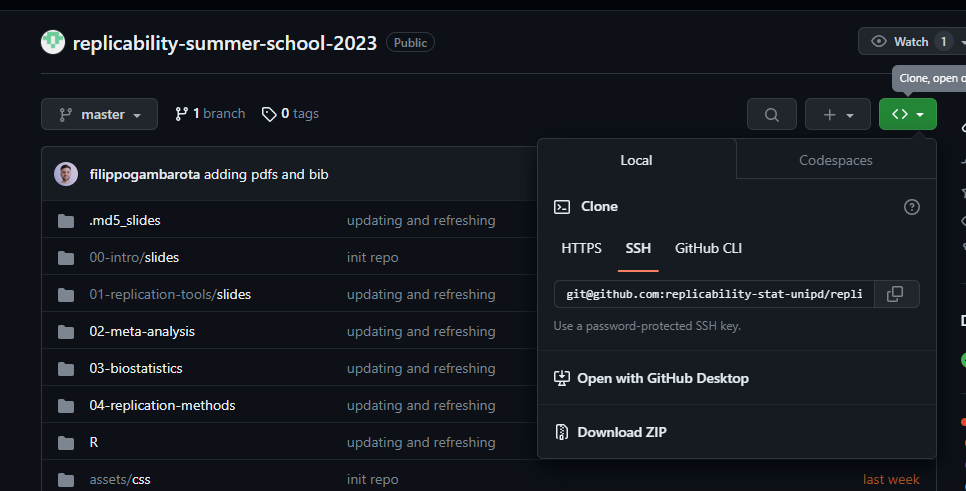Copy the SSH clone URL to clipboard
This screenshot has width=966, height=491.
[x=896, y=294]
